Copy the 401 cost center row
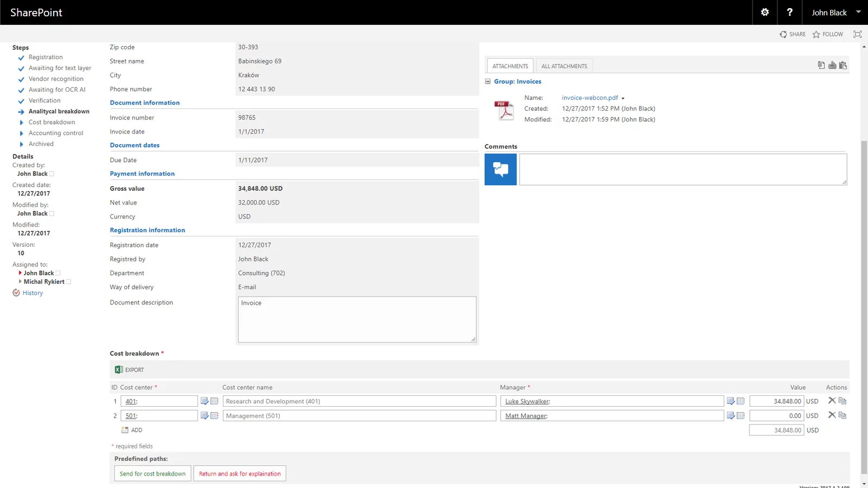868x488 pixels. 843,401
